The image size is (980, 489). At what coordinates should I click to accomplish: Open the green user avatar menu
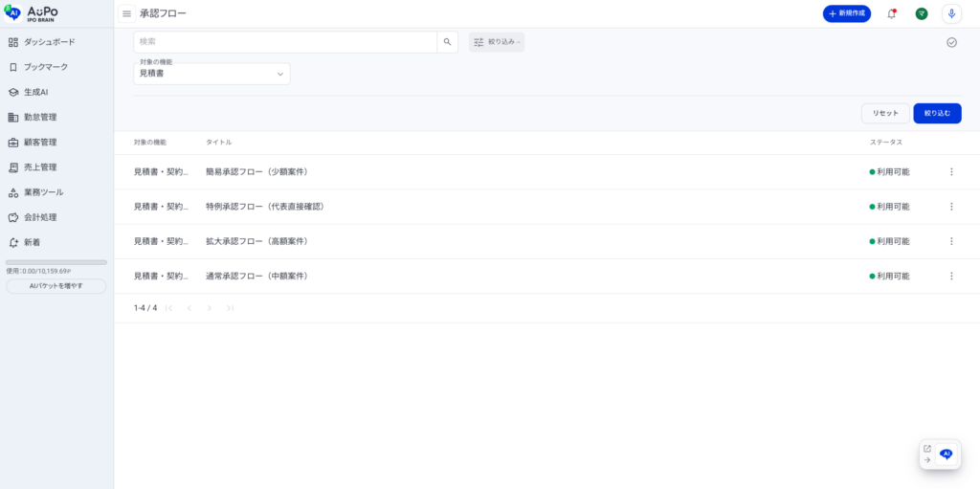coord(921,13)
